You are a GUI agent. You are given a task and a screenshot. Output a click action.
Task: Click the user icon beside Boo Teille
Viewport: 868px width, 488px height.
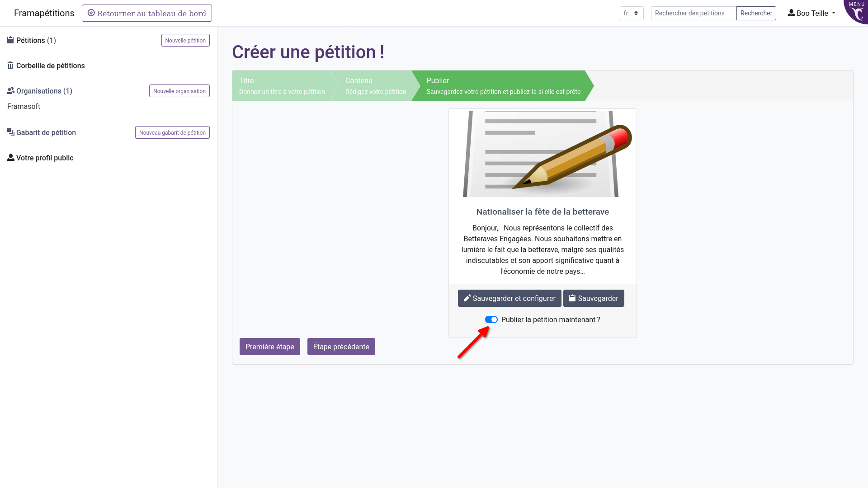pyautogui.click(x=791, y=13)
